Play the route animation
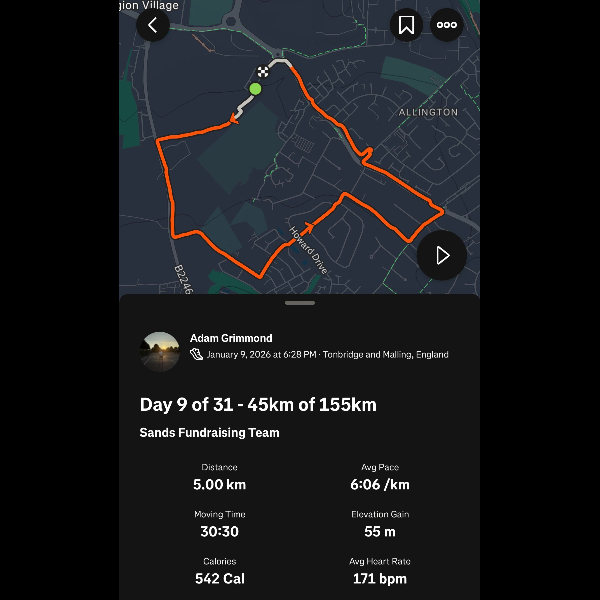Viewport: 600px width, 600px height. pyautogui.click(x=442, y=255)
